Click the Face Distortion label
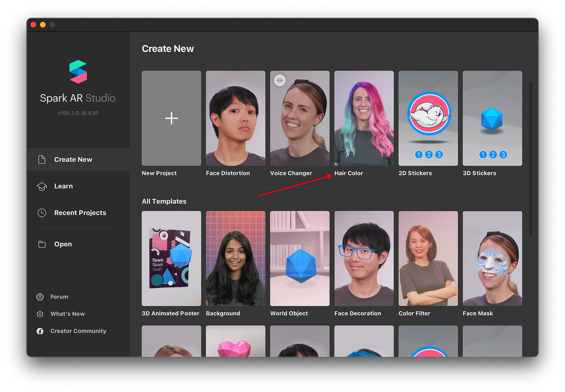565x392 pixels. pyautogui.click(x=228, y=173)
